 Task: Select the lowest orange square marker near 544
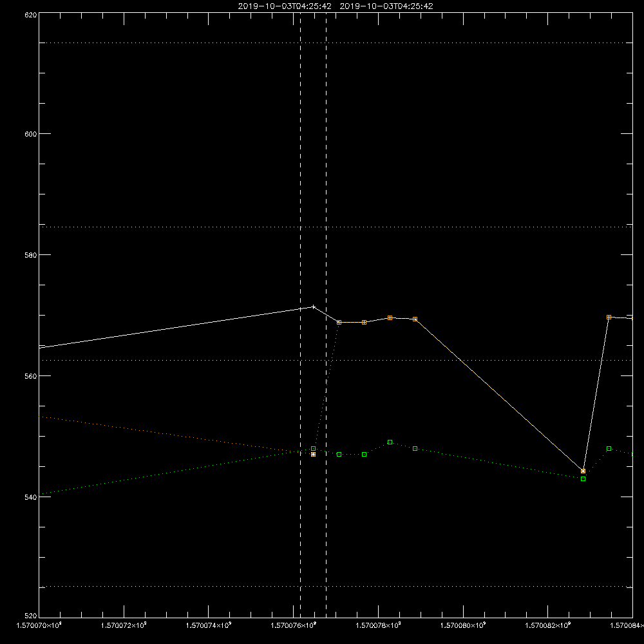click(x=583, y=471)
